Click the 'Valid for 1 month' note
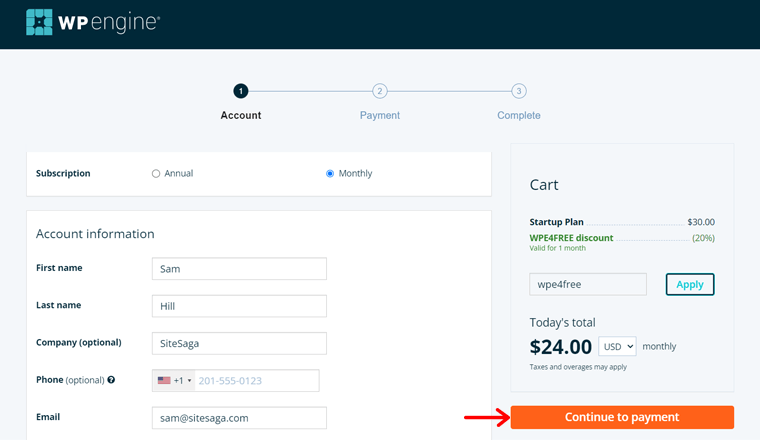The width and height of the screenshot is (760, 440). 557,248
